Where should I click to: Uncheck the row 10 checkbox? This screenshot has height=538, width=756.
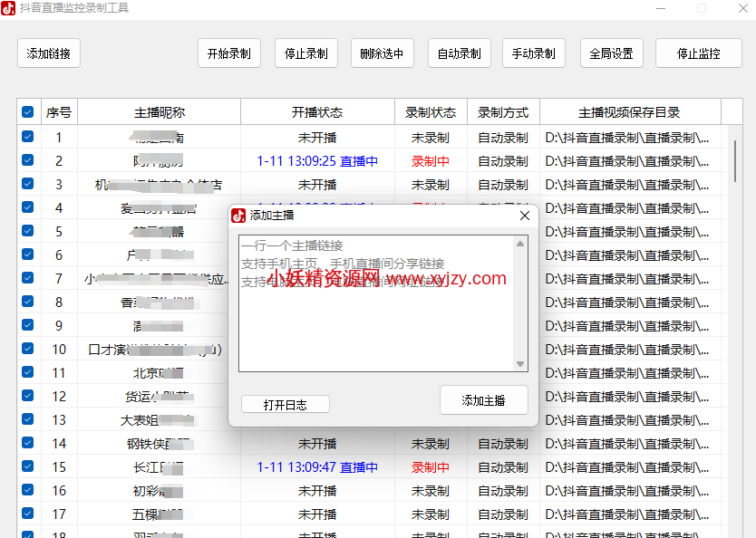28,349
